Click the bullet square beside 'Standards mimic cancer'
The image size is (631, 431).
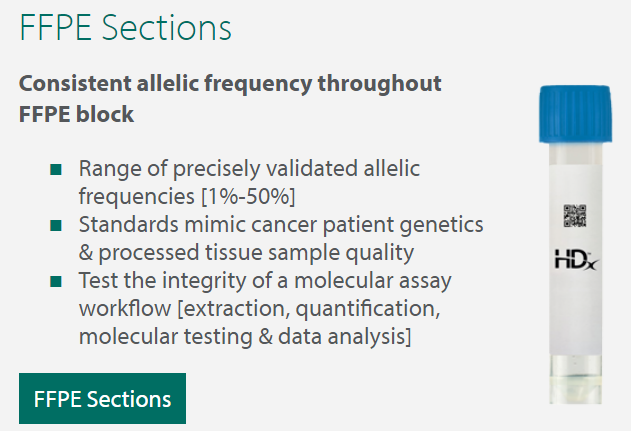pos(56,225)
